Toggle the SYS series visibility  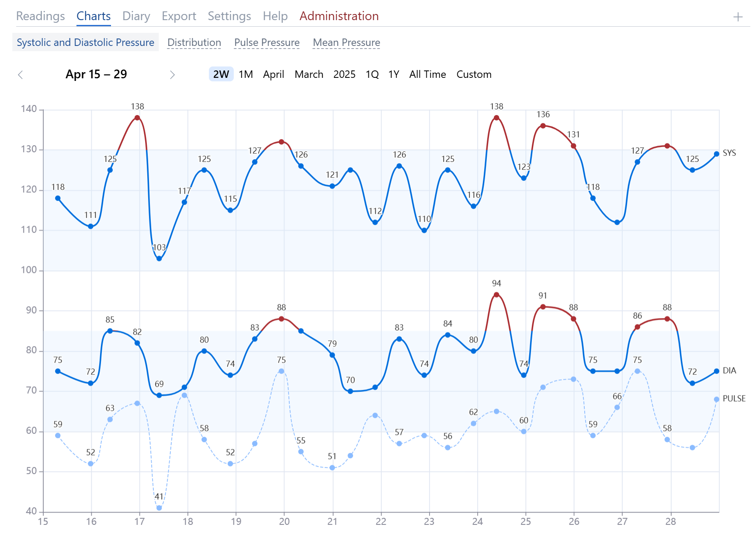(730, 153)
